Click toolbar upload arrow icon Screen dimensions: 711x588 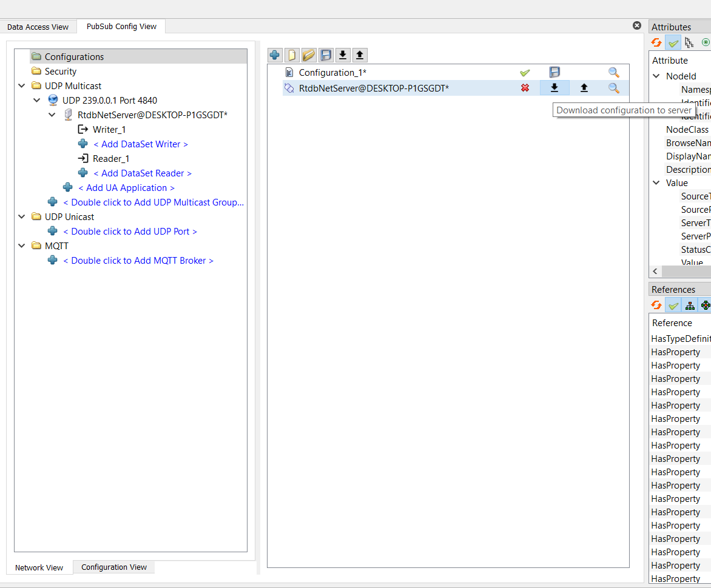(x=360, y=55)
